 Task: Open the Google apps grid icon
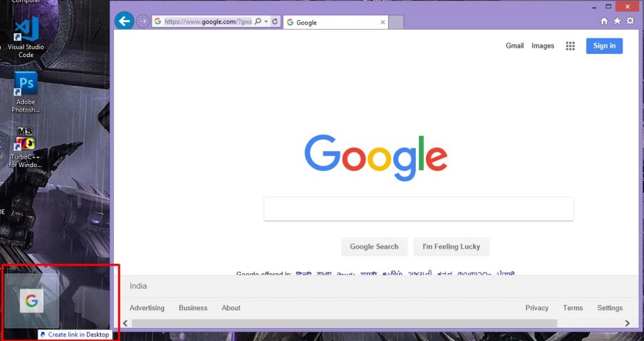[x=570, y=46]
